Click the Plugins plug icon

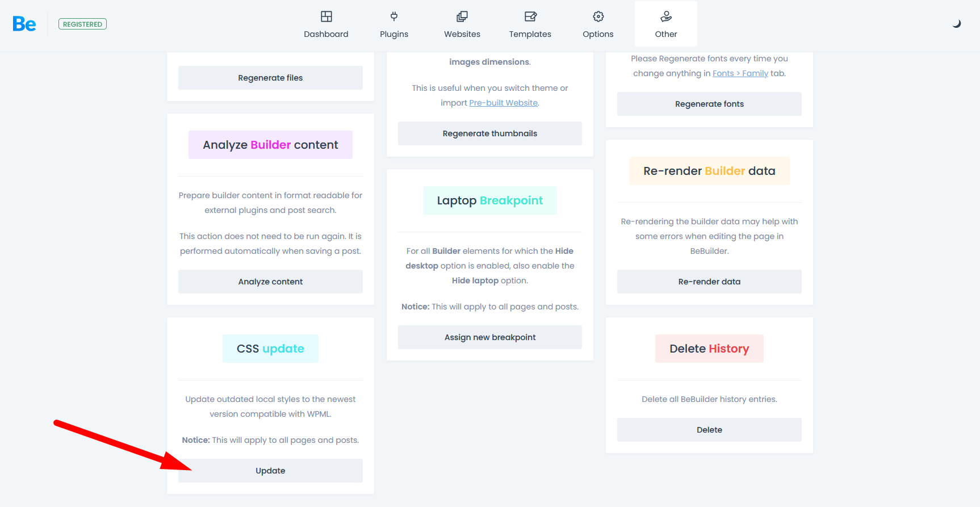click(x=394, y=16)
